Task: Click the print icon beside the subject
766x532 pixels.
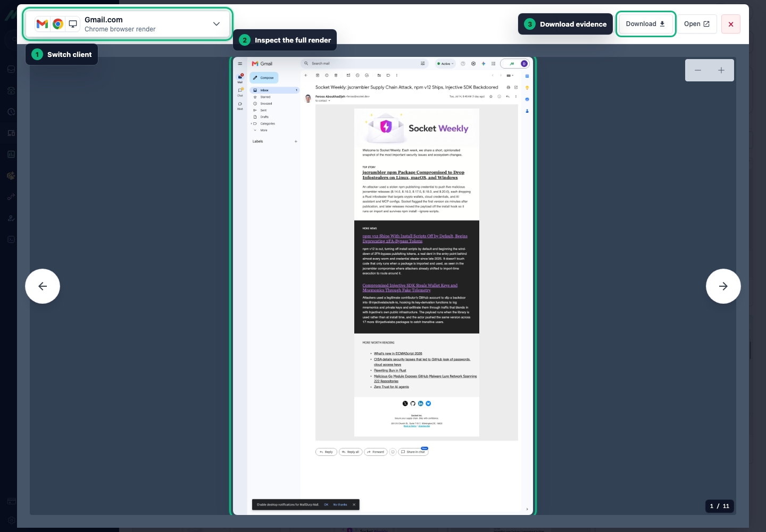Action: [509, 87]
